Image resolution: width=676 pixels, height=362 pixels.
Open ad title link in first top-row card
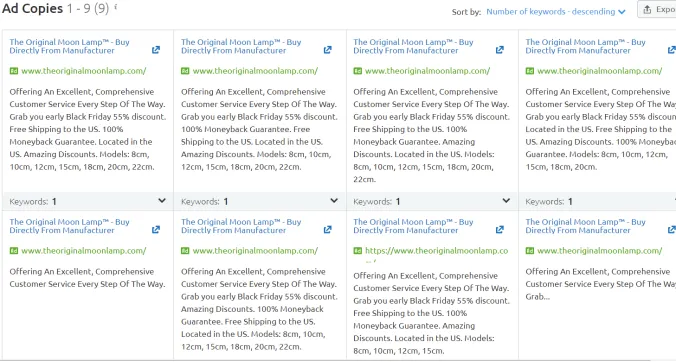point(69,46)
